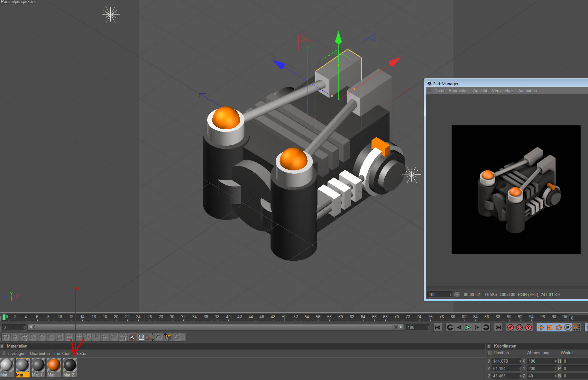The width and height of the screenshot is (588, 380).
Task: Select the highlighted gray Mat material
Action: click(23, 367)
